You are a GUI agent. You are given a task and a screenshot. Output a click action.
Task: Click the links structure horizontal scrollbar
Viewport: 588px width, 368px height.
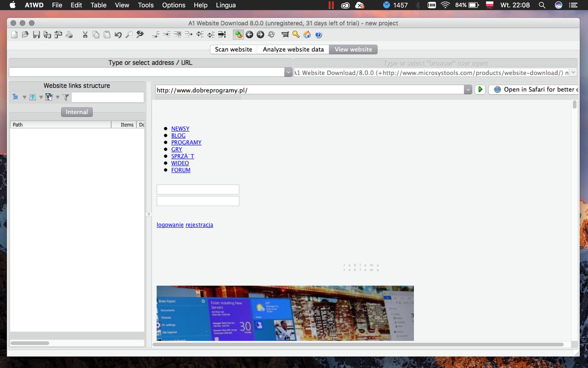pyautogui.click(x=30, y=343)
